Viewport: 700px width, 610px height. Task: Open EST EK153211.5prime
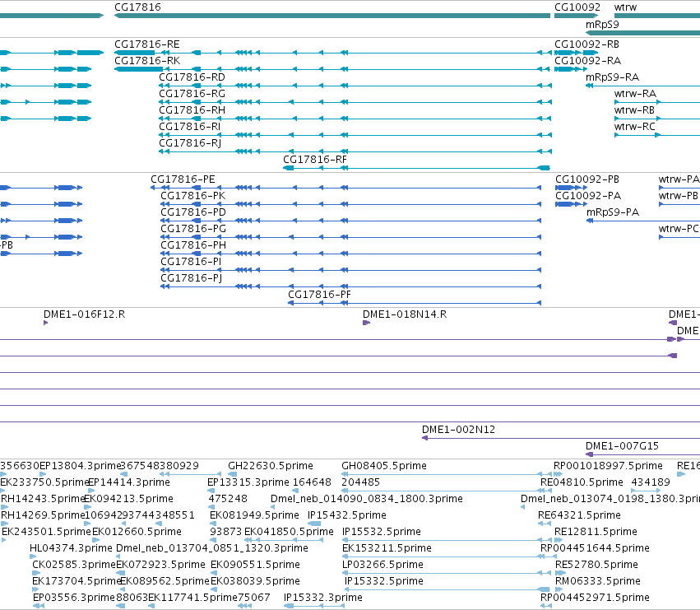(x=387, y=548)
